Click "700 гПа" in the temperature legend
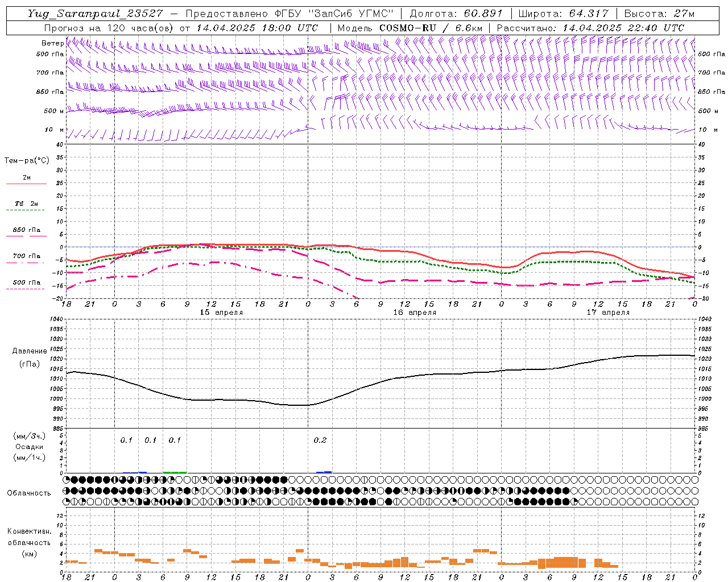Image resolution: width=728 pixels, height=582 pixels. [x=26, y=256]
